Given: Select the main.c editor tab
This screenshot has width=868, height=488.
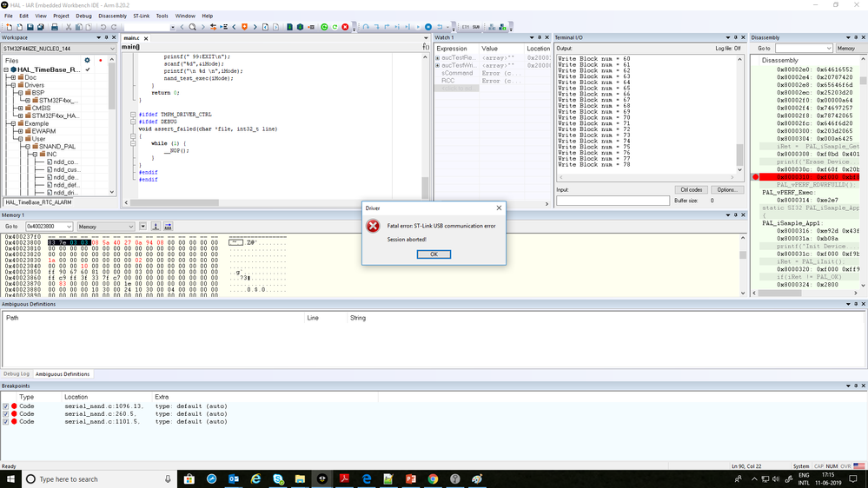Looking at the screenshot, I should coord(132,38).
